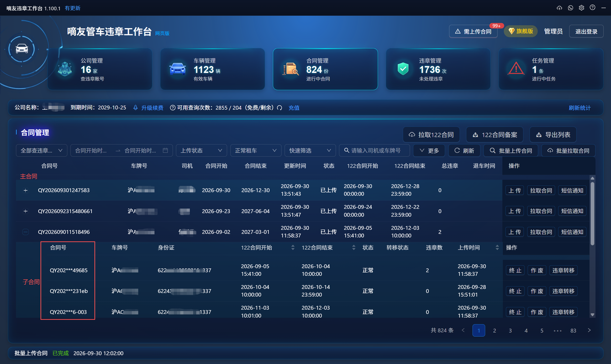The height and width of the screenshot is (364, 611).
Task: Click the help question mark icon
Action: pyautogui.click(x=592, y=8)
